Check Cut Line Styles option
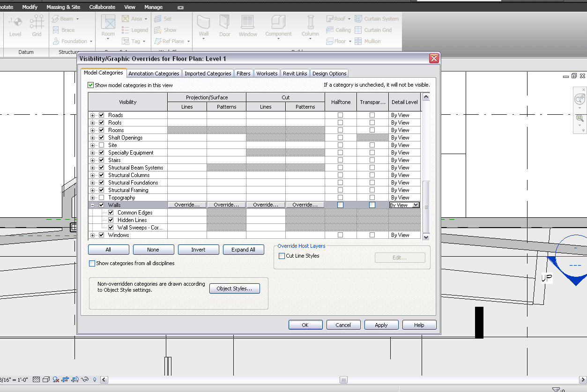The image size is (587, 392). pyautogui.click(x=282, y=256)
